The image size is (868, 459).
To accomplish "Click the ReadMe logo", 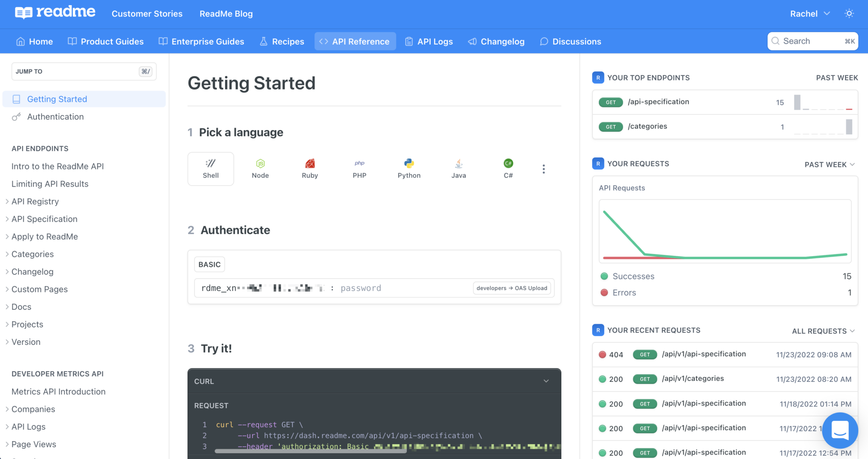I will (x=55, y=12).
